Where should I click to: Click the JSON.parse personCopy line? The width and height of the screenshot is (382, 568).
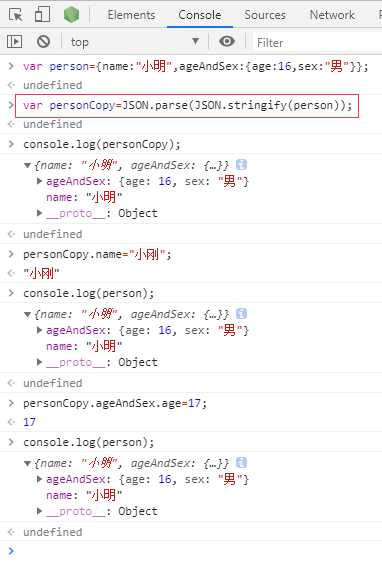pos(187,105)
